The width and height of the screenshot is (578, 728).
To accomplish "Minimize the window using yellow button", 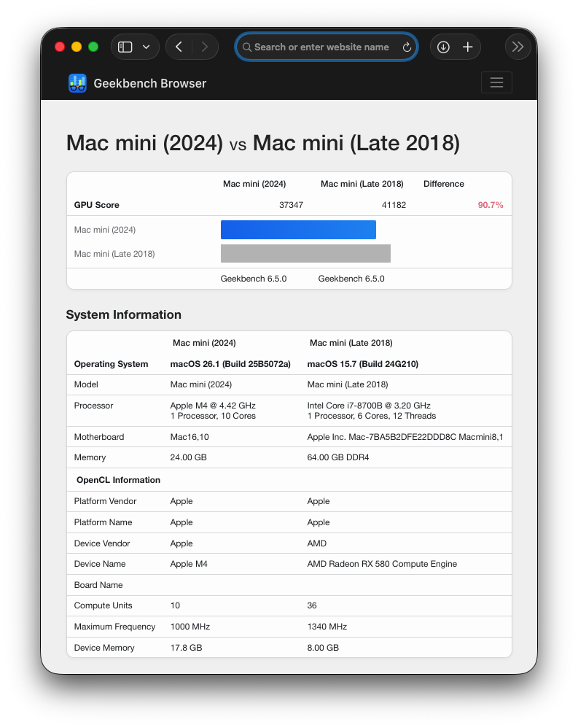I will 77,47.
